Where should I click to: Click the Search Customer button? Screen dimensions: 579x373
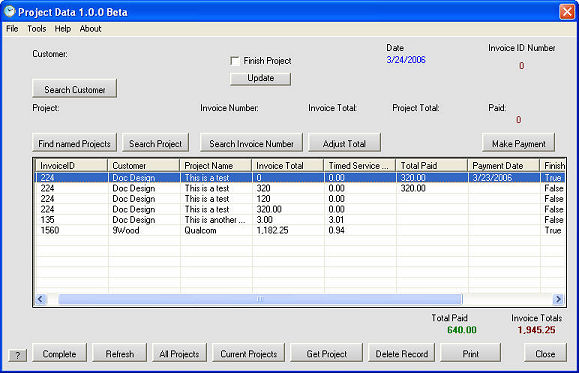click(75, 88)
